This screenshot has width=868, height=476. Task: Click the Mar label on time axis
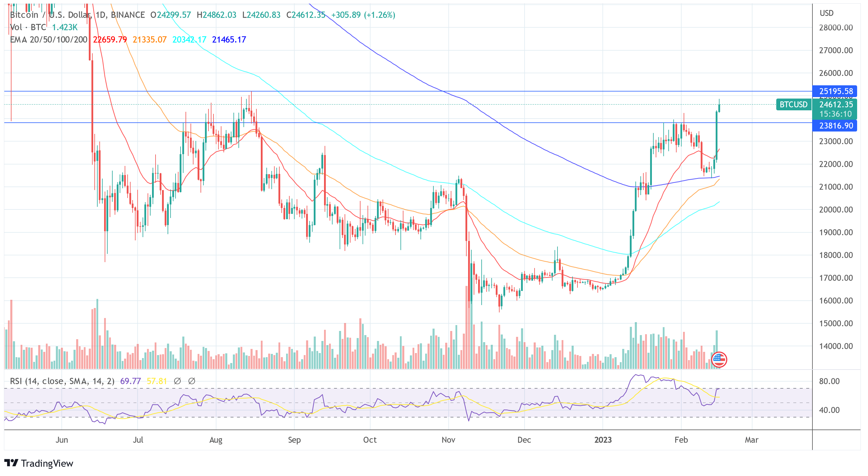tap(752, 440)
